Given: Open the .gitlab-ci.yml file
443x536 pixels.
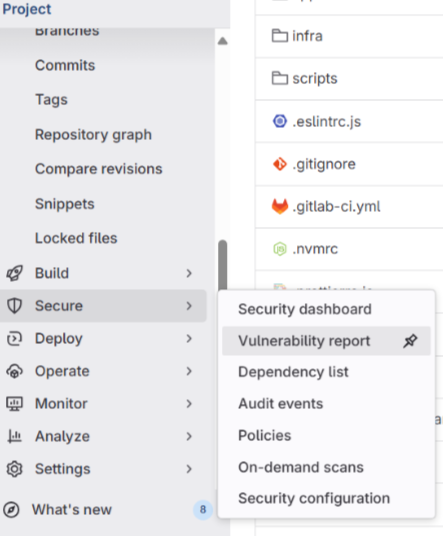Looking at the screenshot, I should [x=336, y=206].
